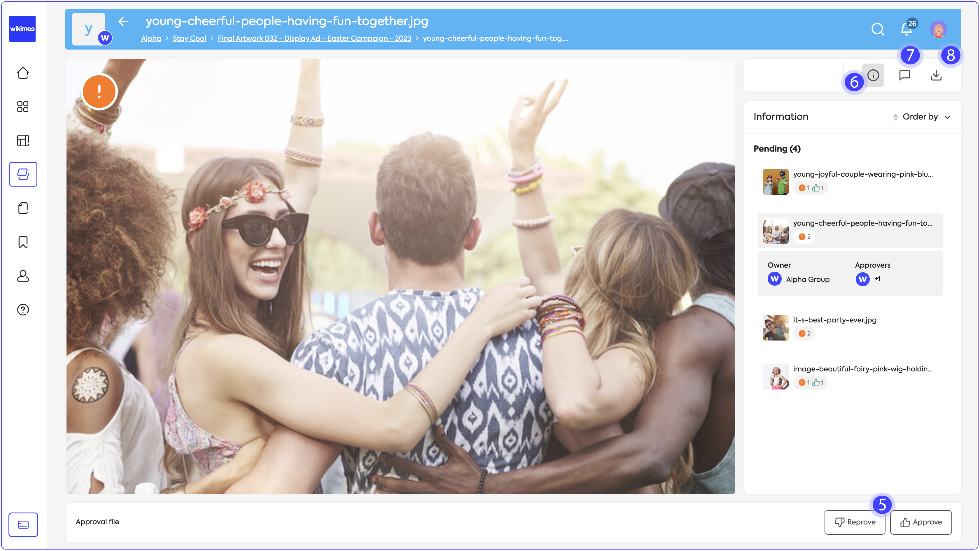Open the help question mark icon
The image size is (980, 551).
[23, 310]
